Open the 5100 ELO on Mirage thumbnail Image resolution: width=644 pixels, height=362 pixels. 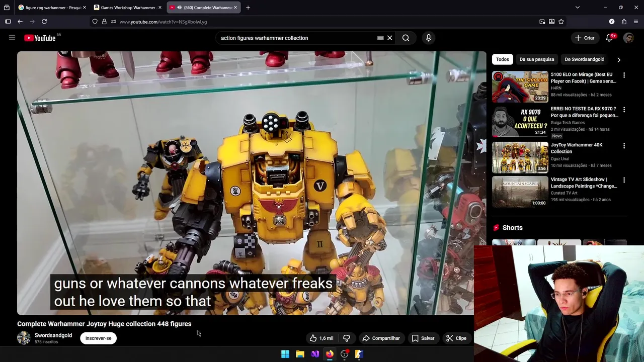pyautogui.click(x=520, y=87)
